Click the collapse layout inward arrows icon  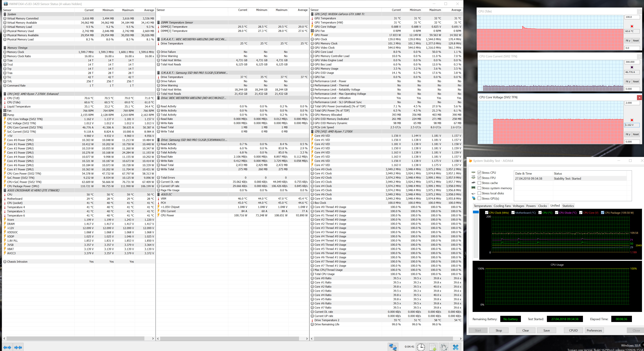click(18, 347)
